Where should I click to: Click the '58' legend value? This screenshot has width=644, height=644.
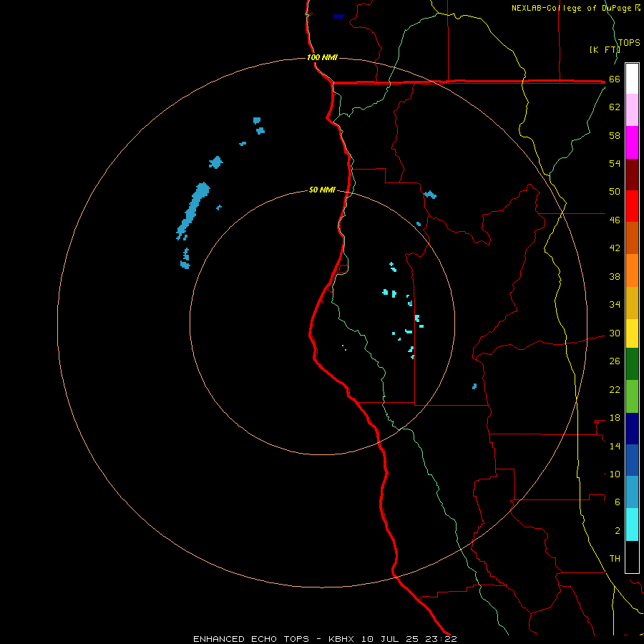point(615,135)
